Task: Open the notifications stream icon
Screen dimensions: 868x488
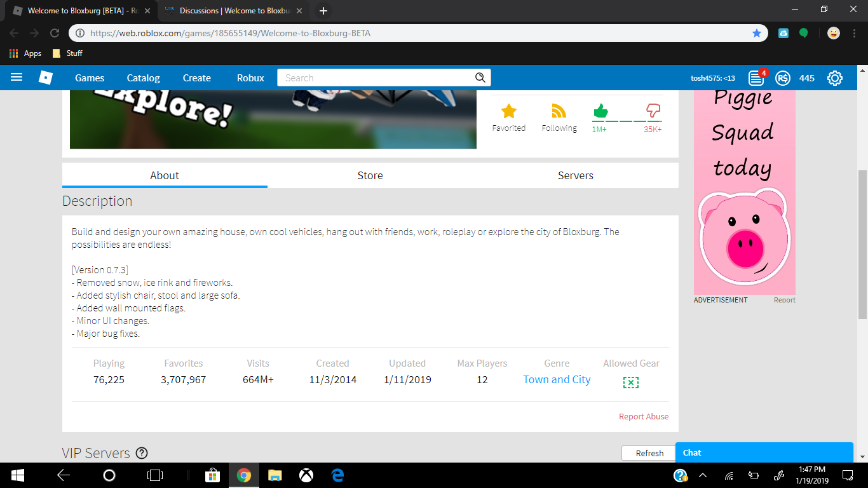Action: point(756,78)
